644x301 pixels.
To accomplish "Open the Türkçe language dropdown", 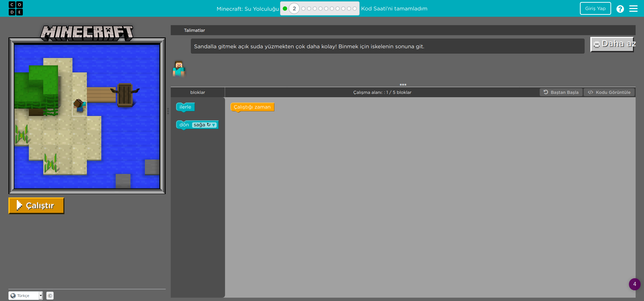I will (25, 296).
